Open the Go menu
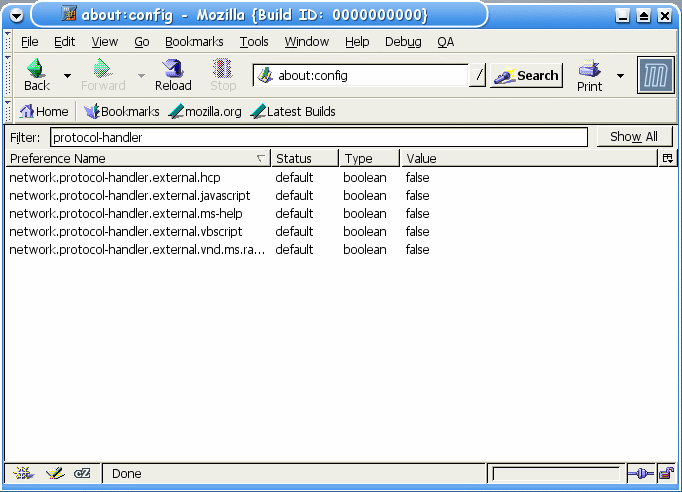682x492 pixels. pyautogui.click(x=141, y=42)
